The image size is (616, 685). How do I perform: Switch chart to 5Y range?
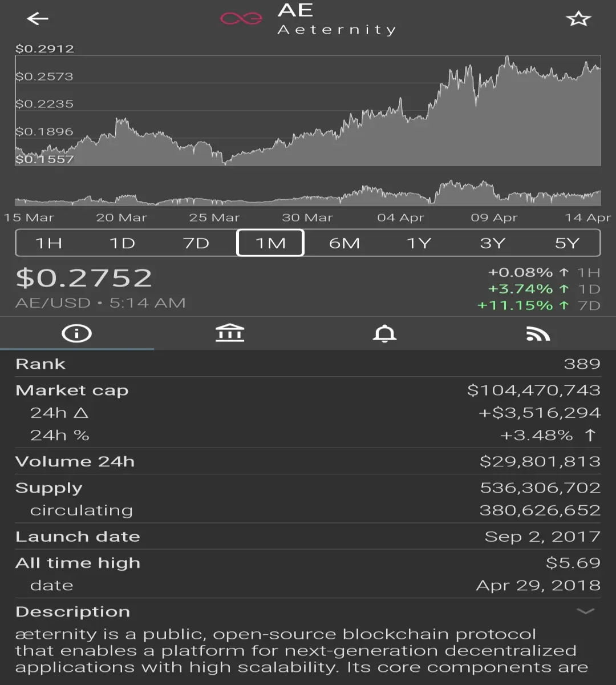(x=566, y=243)
